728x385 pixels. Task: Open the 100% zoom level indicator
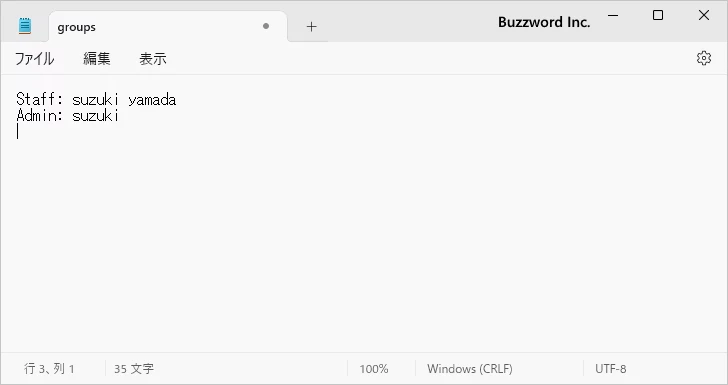tap(374, 369)
